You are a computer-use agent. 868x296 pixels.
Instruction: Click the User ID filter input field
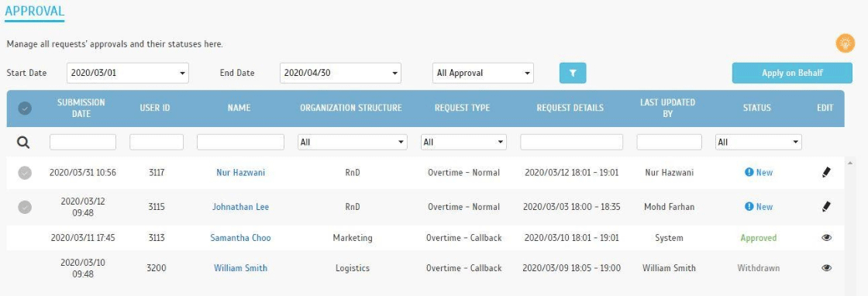coord(157,143)
